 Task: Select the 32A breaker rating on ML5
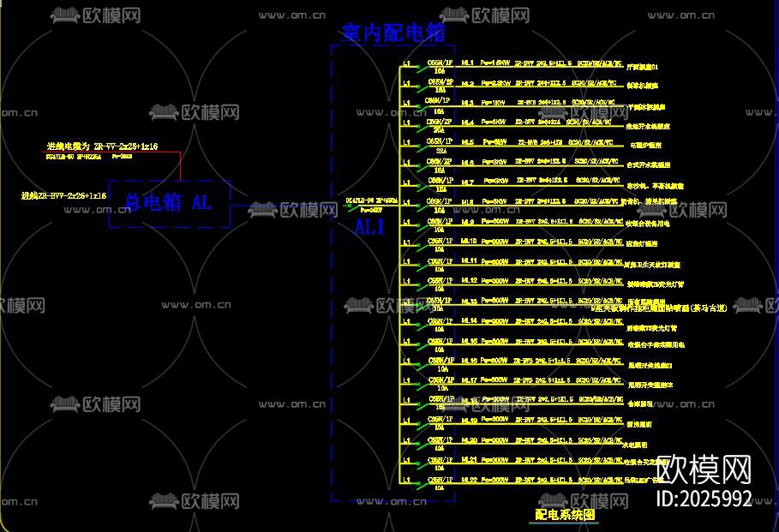click(x=440, y=151)
